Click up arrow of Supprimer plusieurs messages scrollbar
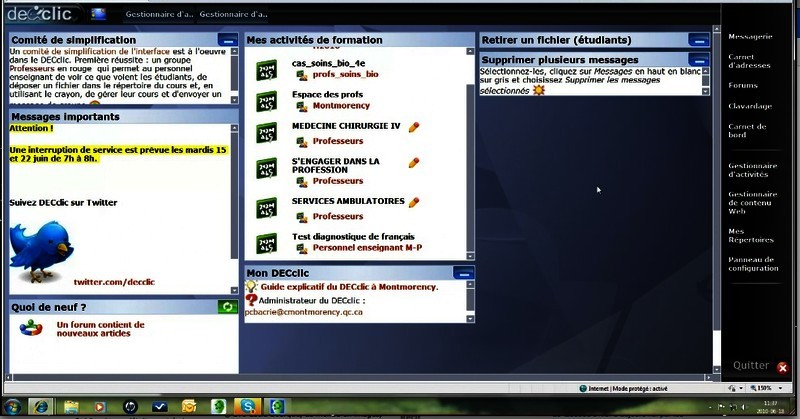Viewport: 800px width, 419px height. point(706,71)
